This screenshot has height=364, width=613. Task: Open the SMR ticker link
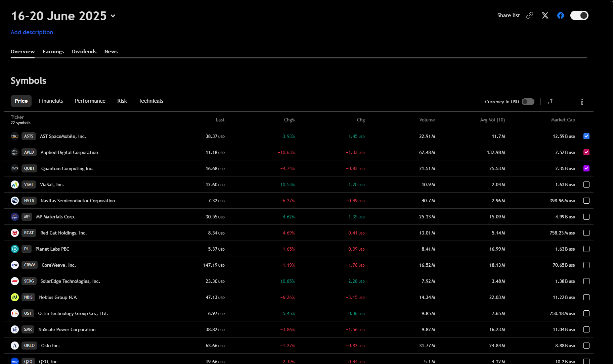point(28,329)
